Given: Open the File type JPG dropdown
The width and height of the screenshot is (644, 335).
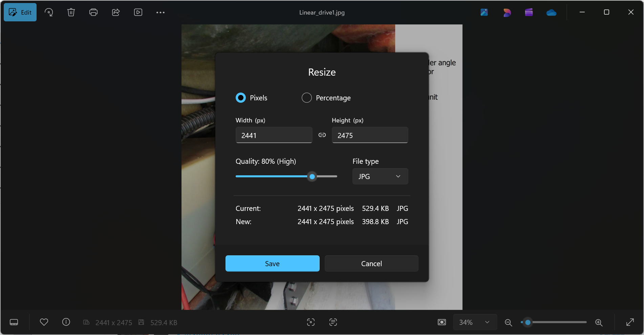Looking at the screenshot, I should tap(380, 176).
